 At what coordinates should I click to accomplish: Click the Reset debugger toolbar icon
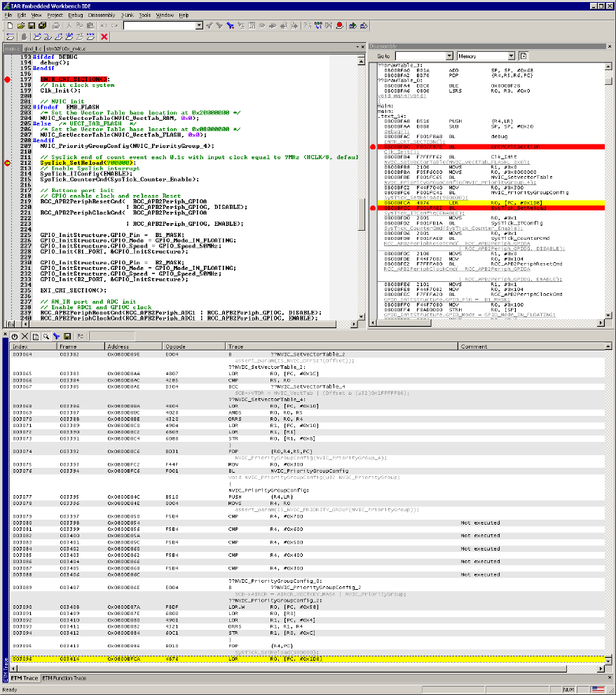point(10,36)
